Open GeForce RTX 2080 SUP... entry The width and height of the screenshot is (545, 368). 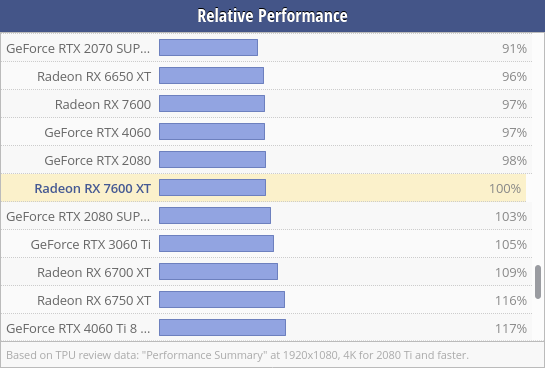tap(78, 216)
